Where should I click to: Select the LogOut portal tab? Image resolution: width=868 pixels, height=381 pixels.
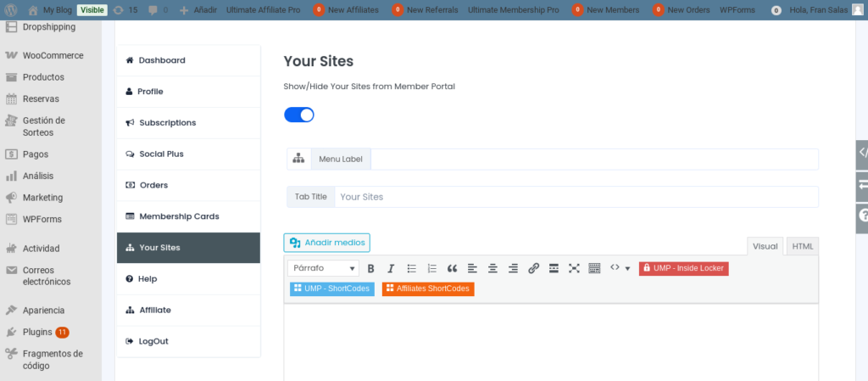(x=189, y=341)
